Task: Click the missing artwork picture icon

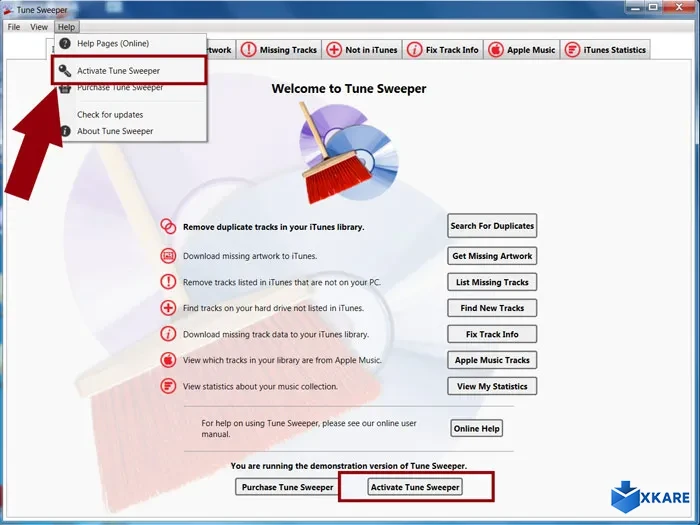Action: coord(168,256)
